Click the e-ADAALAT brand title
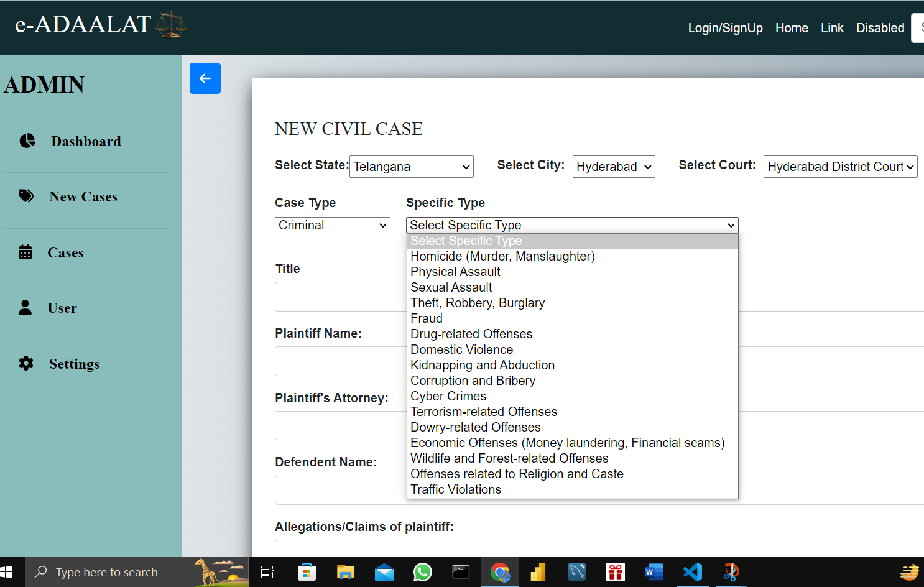The image size is (924, 587). (x=83, y=25)
